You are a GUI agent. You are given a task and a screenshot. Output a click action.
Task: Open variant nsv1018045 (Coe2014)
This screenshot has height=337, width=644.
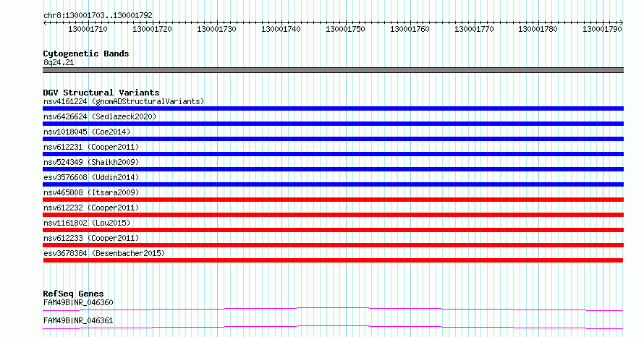[x=87, y=132]
